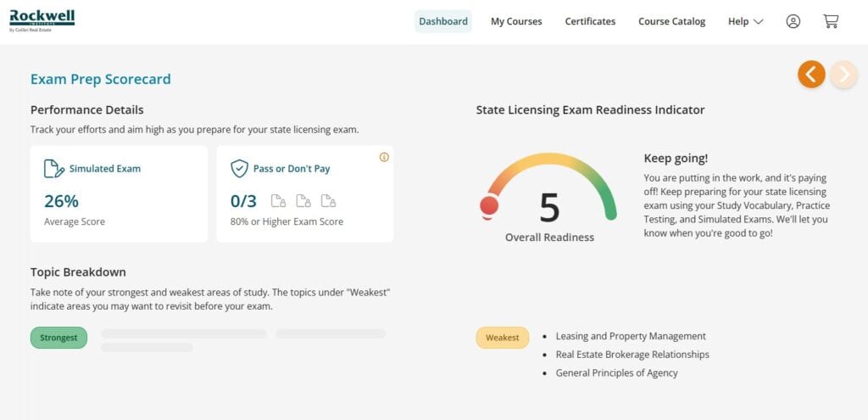Open the Course Catalog

[x=671, y=22]
